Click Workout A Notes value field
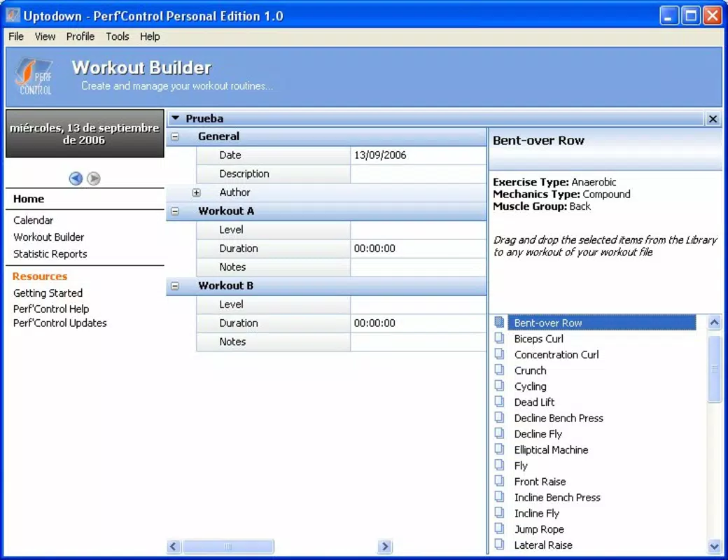This screenshot has width=728, height=560. (x=419, y=267)
